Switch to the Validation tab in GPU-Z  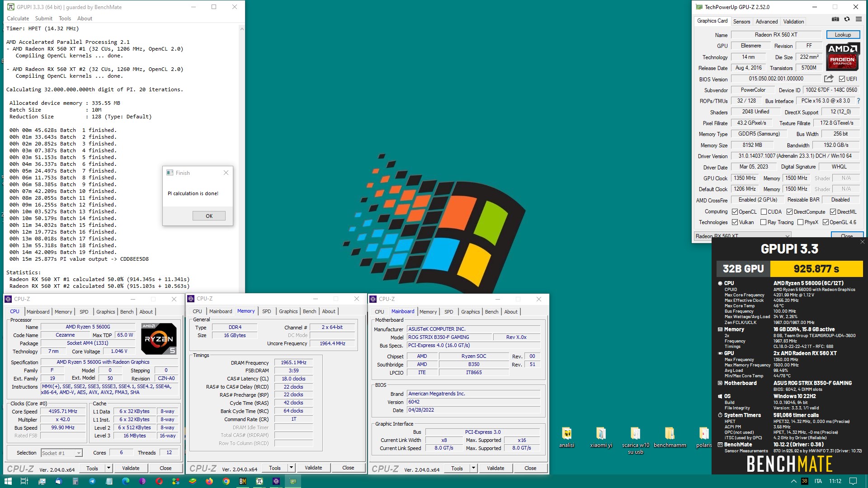pos(793,21)
